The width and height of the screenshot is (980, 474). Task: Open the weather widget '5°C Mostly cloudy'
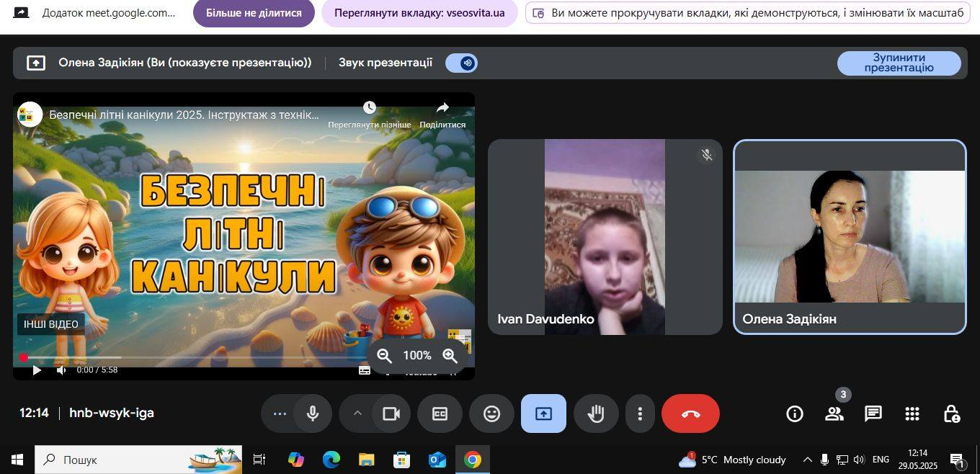[x=733, y=460]
